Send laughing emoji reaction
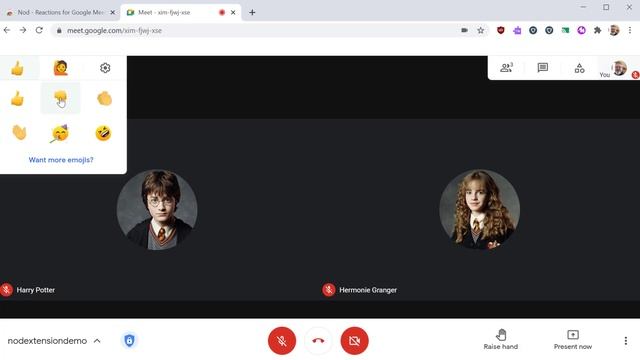640x360 pixels. 103,133
